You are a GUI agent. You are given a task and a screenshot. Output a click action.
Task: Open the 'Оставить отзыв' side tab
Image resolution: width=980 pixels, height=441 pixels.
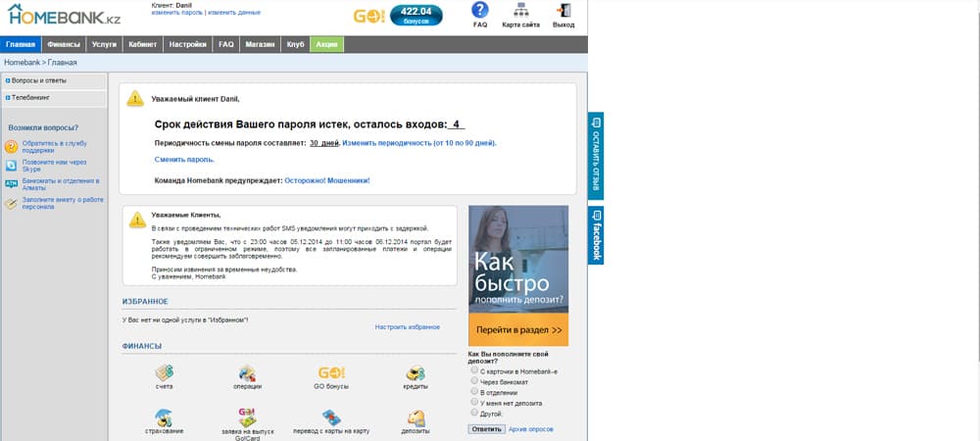596,156
